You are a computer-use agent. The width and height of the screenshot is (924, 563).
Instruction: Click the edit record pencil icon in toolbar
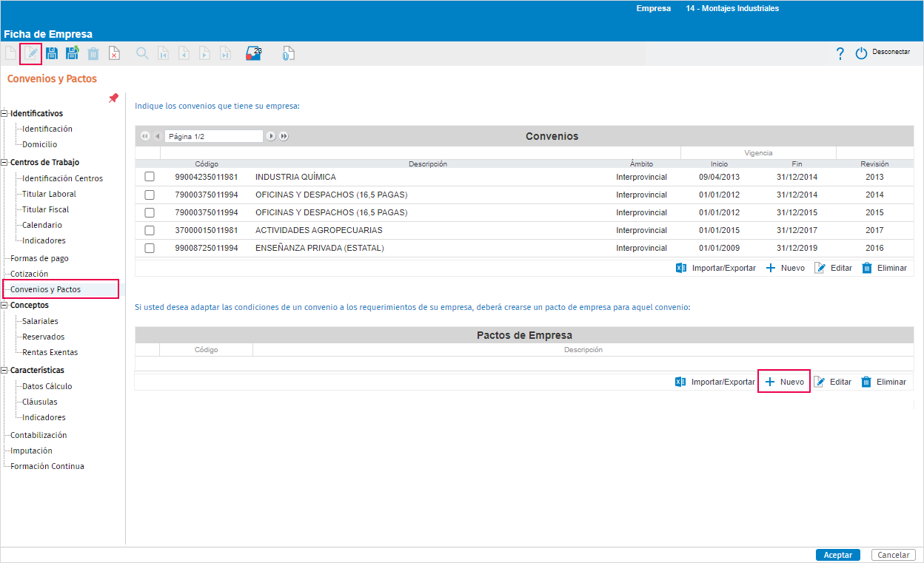[31, 54]
